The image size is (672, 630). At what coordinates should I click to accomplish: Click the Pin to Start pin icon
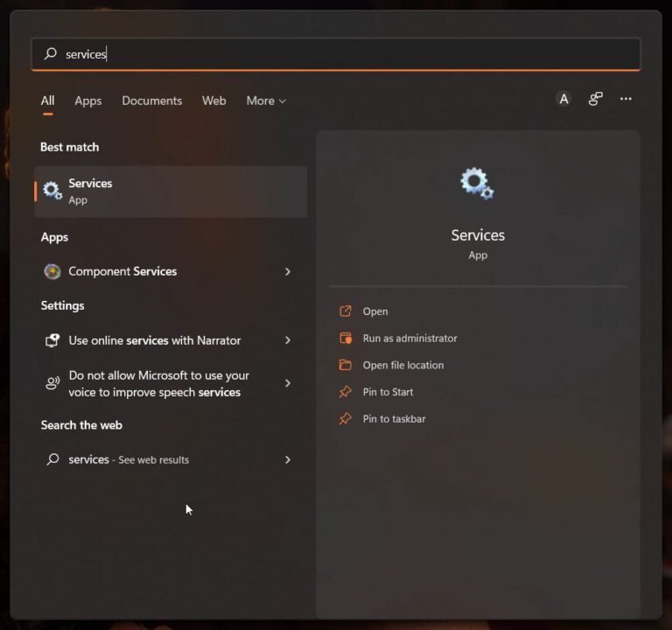point(346,392)
